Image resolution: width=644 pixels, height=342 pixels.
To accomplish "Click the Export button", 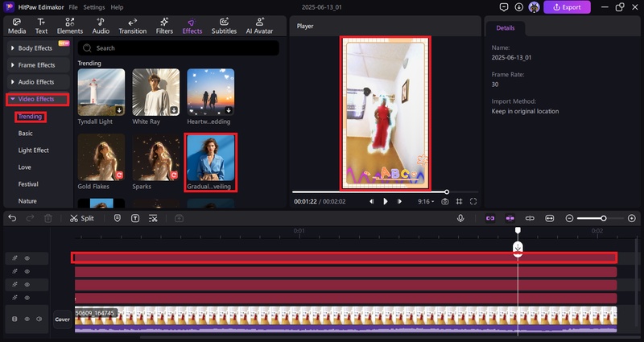I will tap(567, 7).
